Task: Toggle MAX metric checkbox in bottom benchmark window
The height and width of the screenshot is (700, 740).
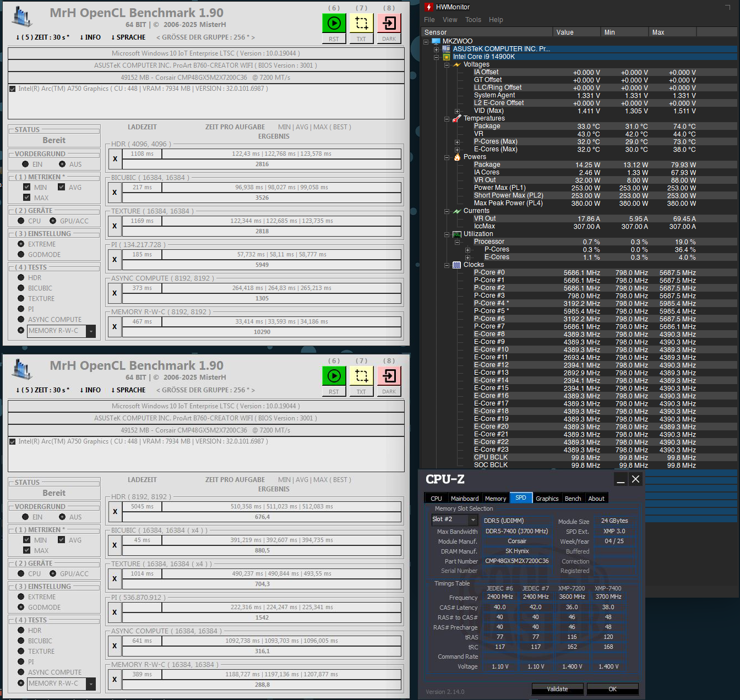Action: click(x=26, y=550)
